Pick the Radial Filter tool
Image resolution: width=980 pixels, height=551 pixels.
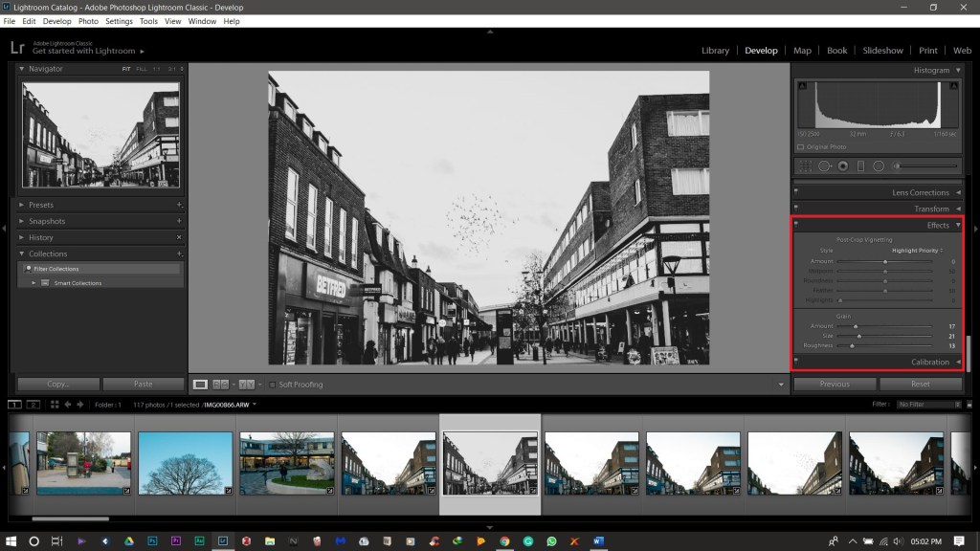tap(879, 166)
